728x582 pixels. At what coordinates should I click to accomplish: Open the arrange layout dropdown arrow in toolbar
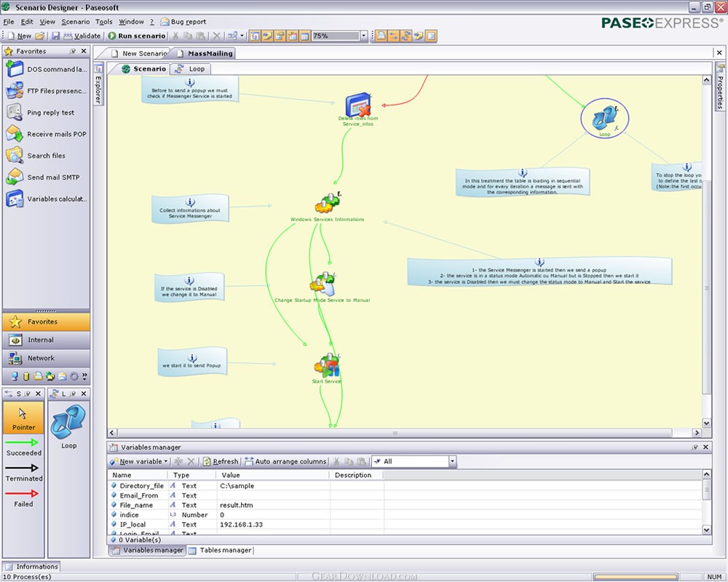coord(242,36)
